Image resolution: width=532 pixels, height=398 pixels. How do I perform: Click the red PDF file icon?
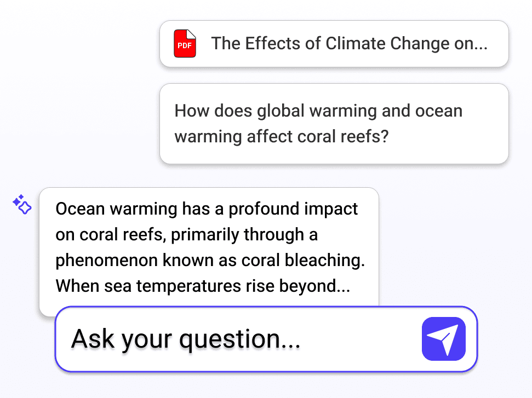click(x=184, y=44)
